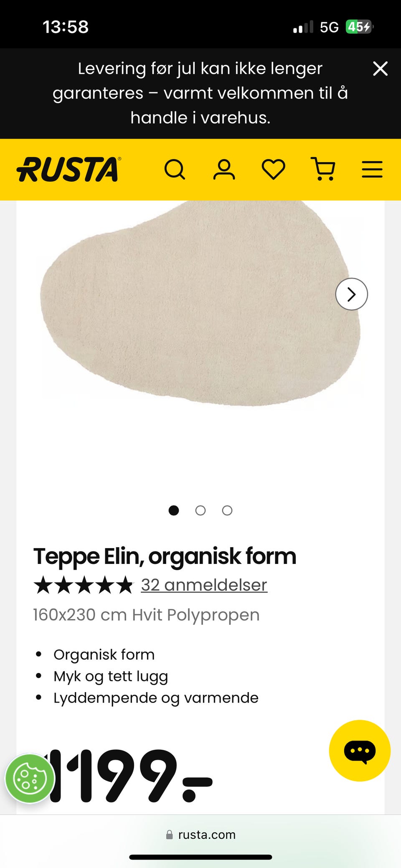401x868 pixels.
Task: Open the green cookie settings icon
Action: (x=30, y=779)
